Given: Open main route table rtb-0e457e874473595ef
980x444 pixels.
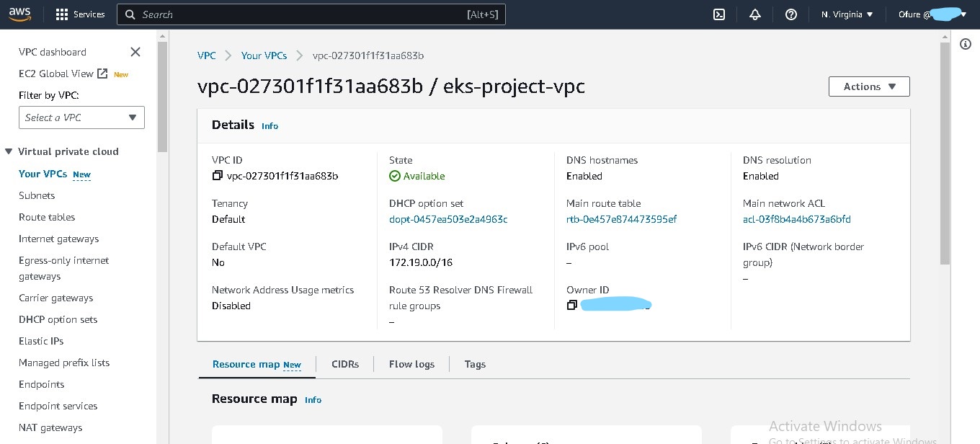Looking at the screenshot, I should 621,219.
